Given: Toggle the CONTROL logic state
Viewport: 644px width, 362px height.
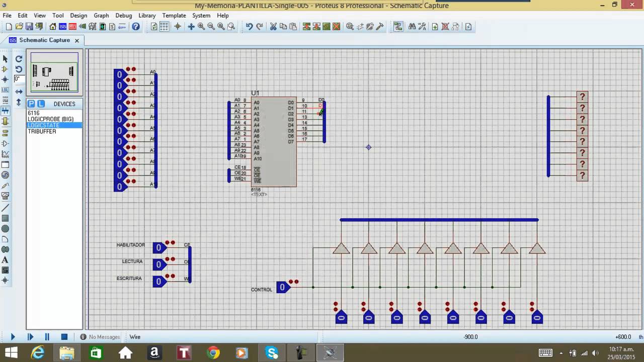Looking at the screenshot, I should [283, 288].
